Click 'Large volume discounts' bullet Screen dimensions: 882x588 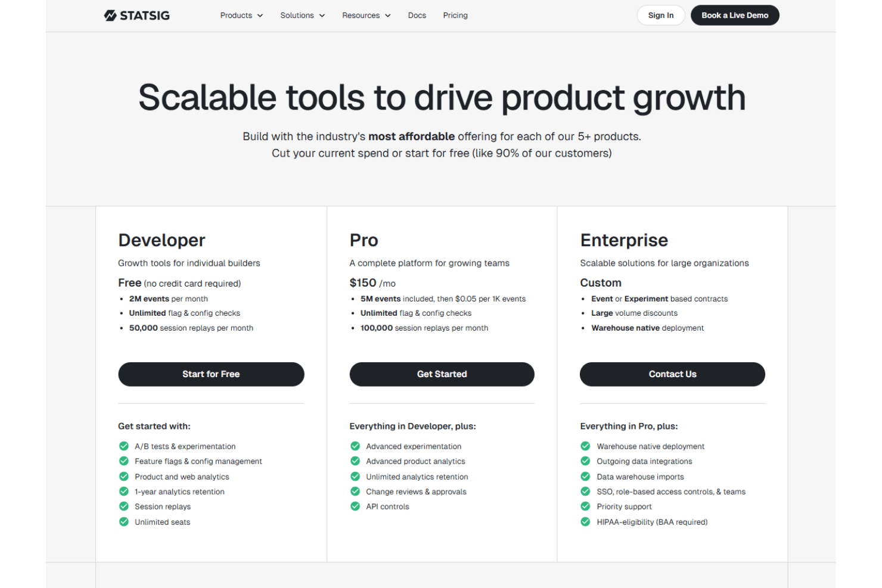click(x=634, y=313)
